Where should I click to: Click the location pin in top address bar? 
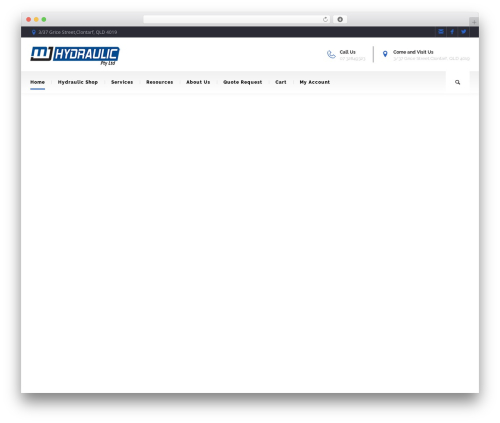(x=34, y=32)
